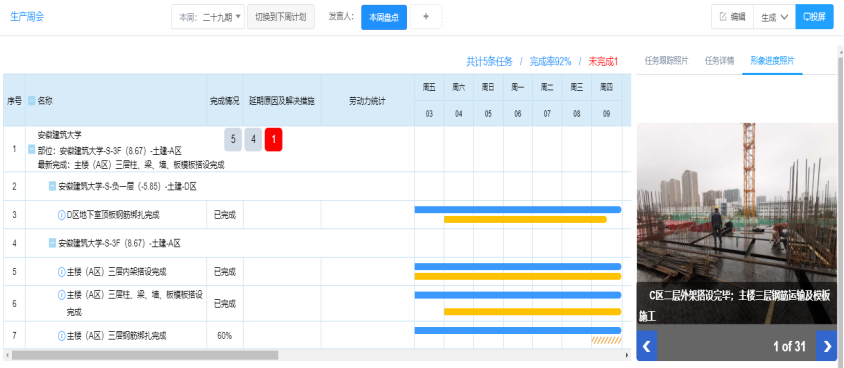Click the info icon beside D区地下室顶板钢筋绑扎完成

click(61, 215)
